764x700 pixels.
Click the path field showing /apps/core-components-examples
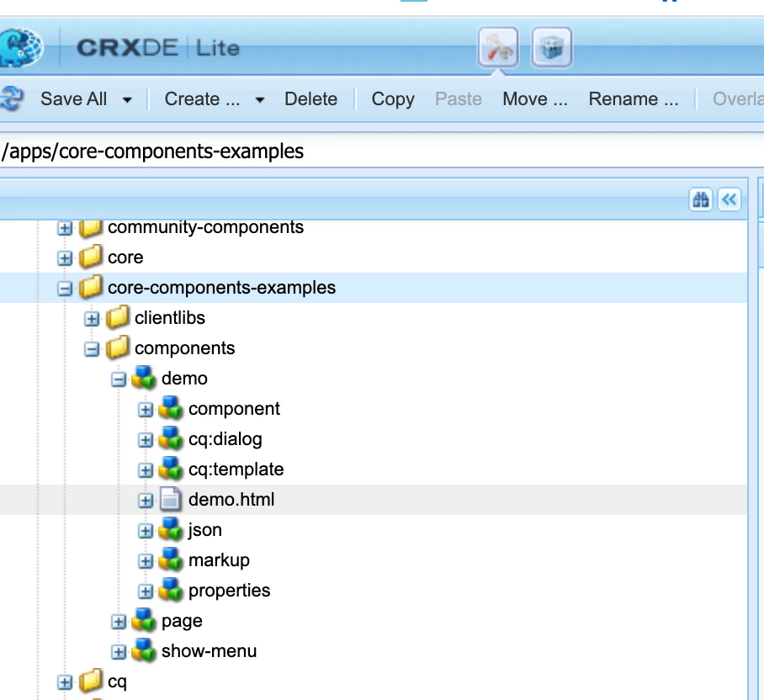[x=382, y=151]
